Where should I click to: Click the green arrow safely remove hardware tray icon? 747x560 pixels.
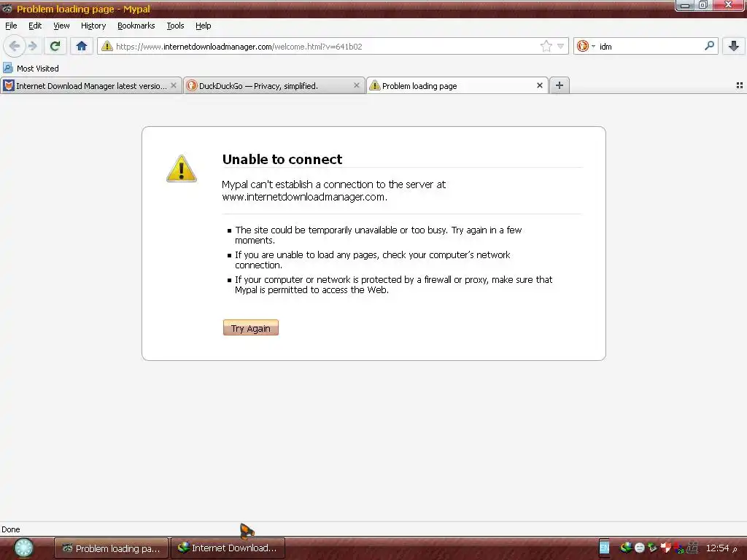click(x=652, y=548)
